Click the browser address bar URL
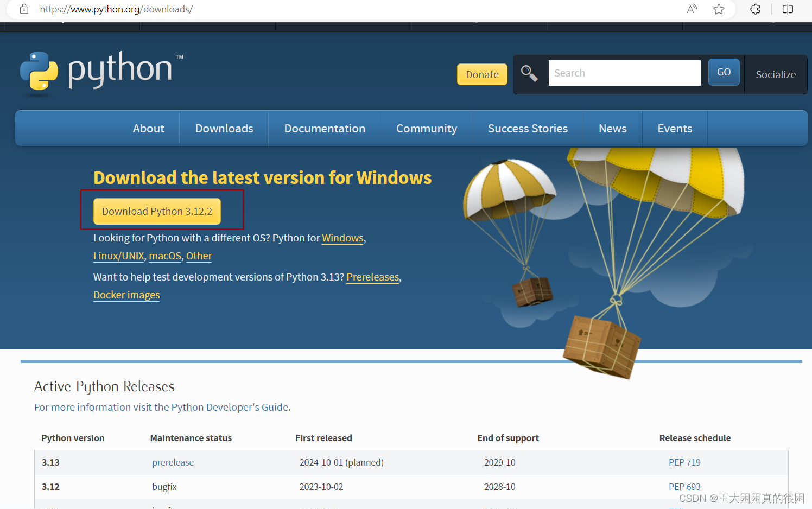 pos(116,9)
